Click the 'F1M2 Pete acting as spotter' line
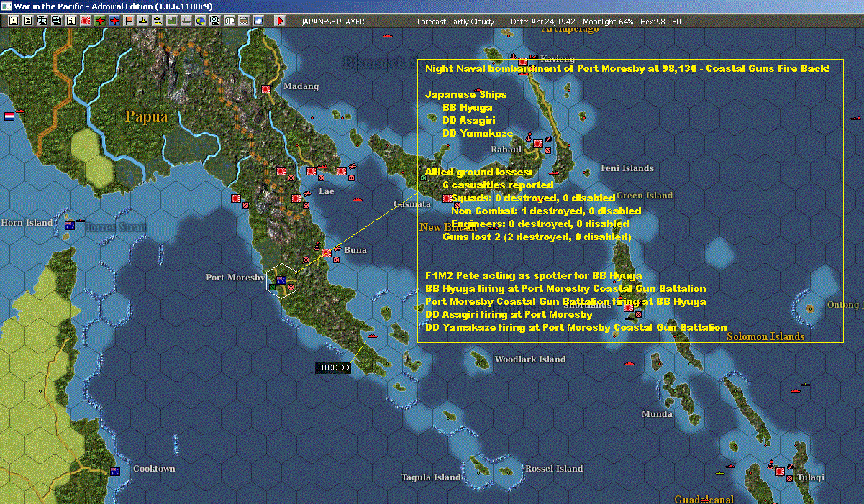Image resolution: width=864 pixels, height=504 pixels. click(x=534, y=275)
